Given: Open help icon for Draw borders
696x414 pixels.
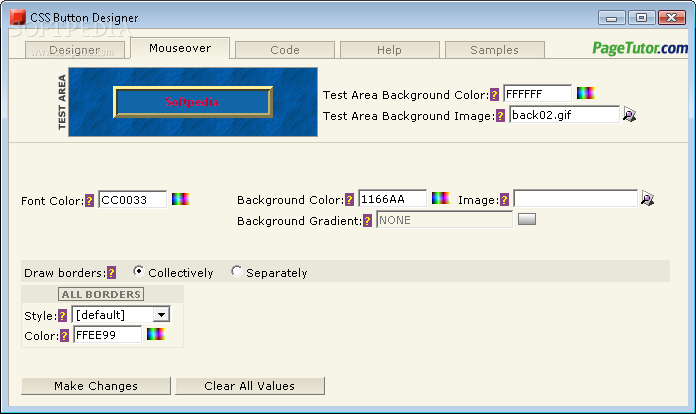Looking at the screenshot, I should [111, 272].
